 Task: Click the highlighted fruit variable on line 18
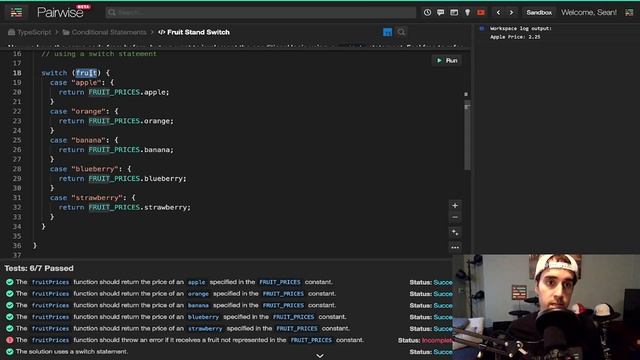[86, 73]
